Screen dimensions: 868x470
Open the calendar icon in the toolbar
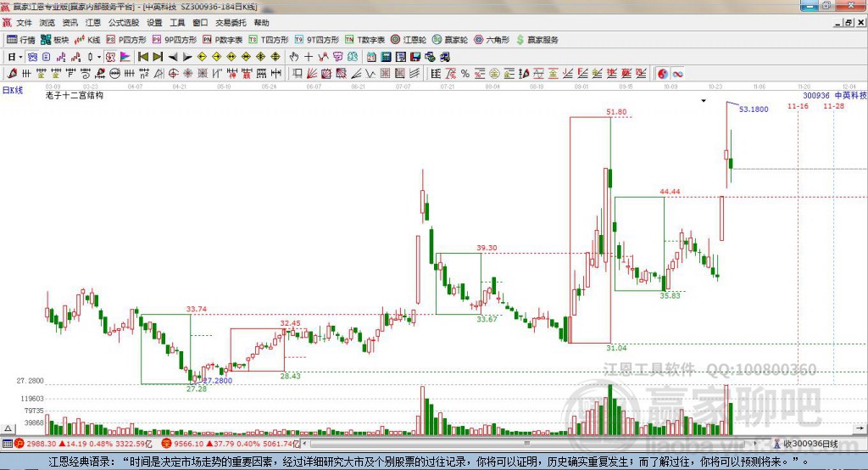coord(371,57)
